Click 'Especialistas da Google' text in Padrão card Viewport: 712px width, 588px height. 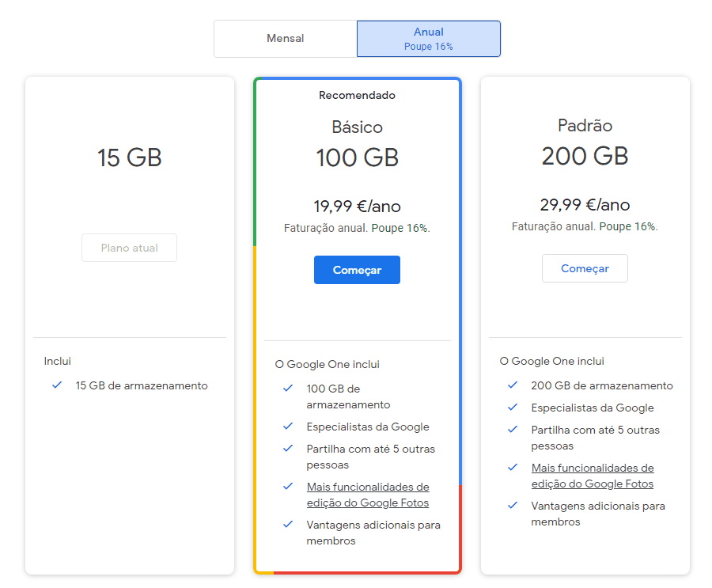tap(593, 408)
